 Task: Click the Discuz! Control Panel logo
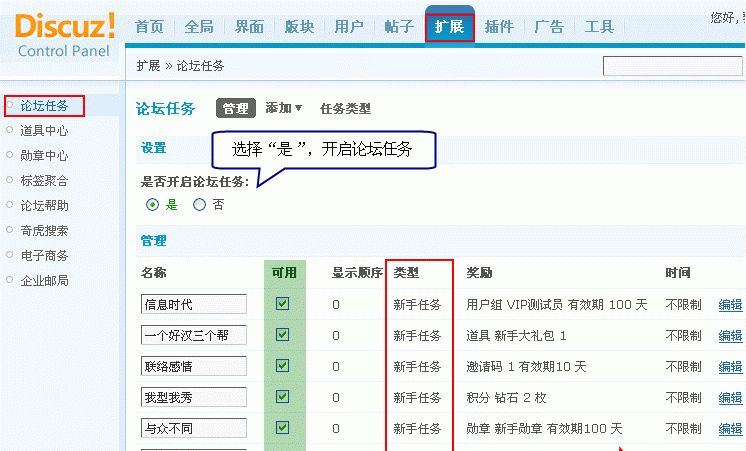click(64, 35)
